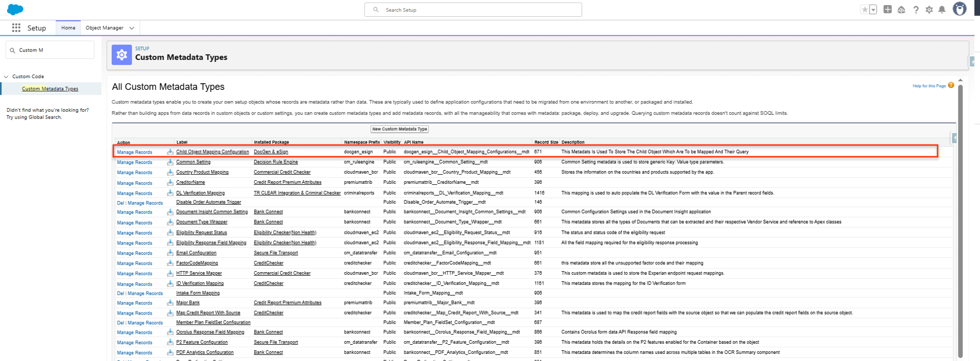980x361 pixels.
Task: Click the install icon for Email Configuration
Action: click(170, 253)
